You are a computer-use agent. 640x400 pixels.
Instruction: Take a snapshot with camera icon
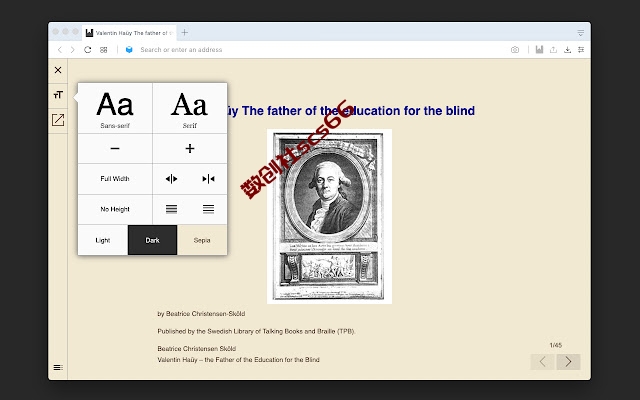(515, 50)
